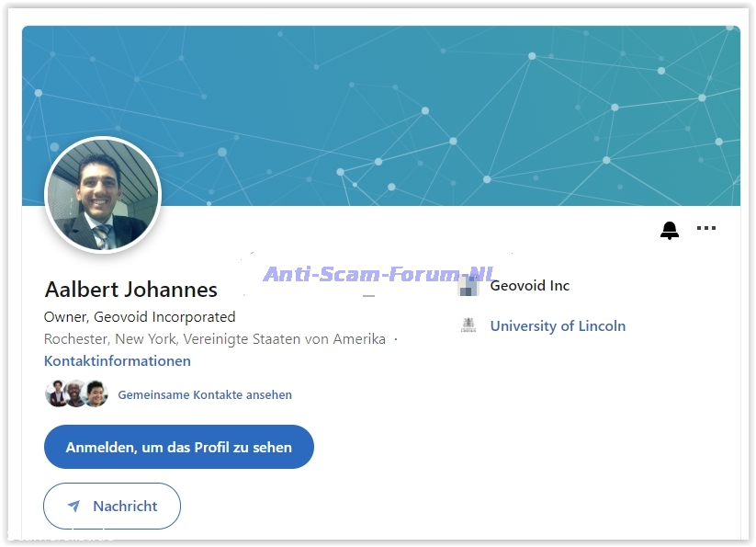Click the Geovoid Inc company logo
Image resolution: width=756 pixels, height=547 pixels.
point(468,286)
